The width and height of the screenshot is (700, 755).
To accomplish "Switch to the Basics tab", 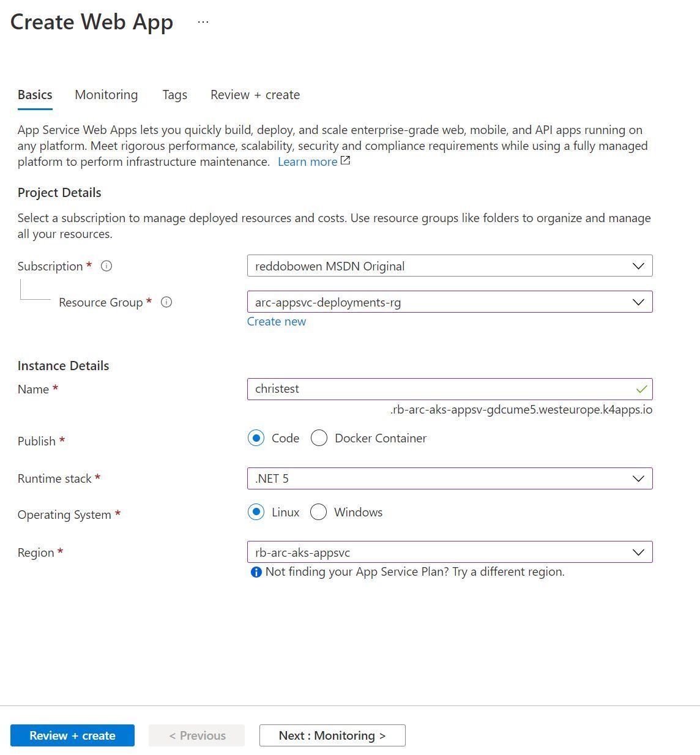I will point(35,95).
